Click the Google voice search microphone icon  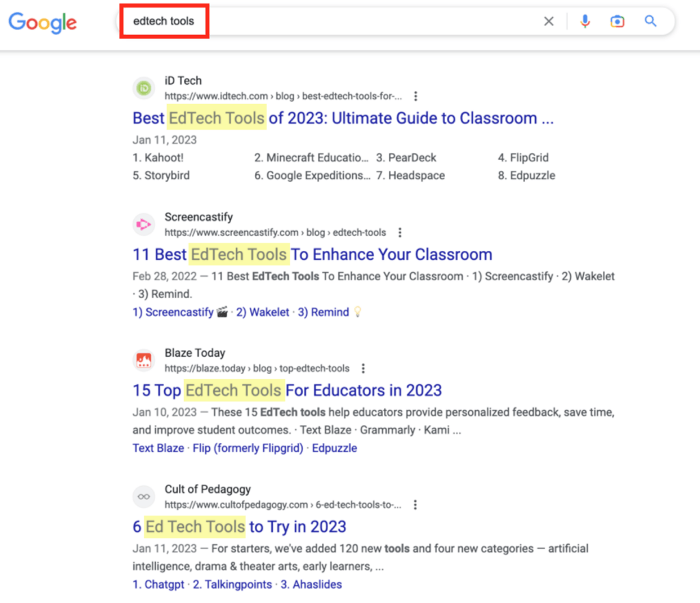pos(585,21)
